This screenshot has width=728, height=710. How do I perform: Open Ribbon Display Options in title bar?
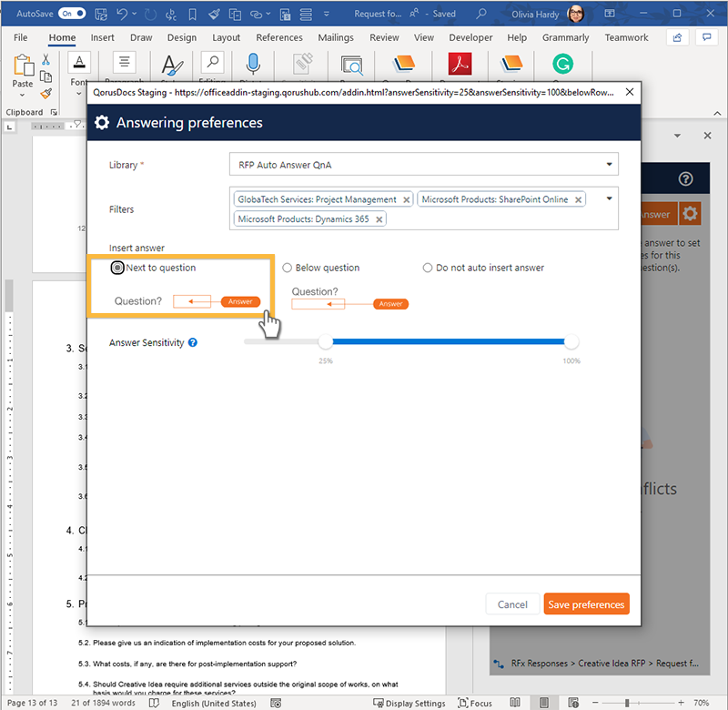coord(610,14)
